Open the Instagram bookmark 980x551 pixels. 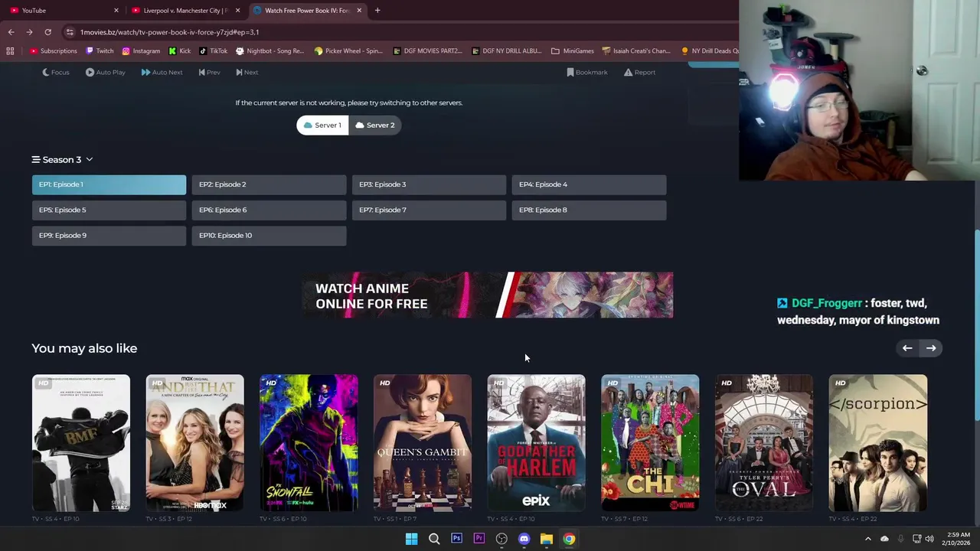tap(141, 51)
